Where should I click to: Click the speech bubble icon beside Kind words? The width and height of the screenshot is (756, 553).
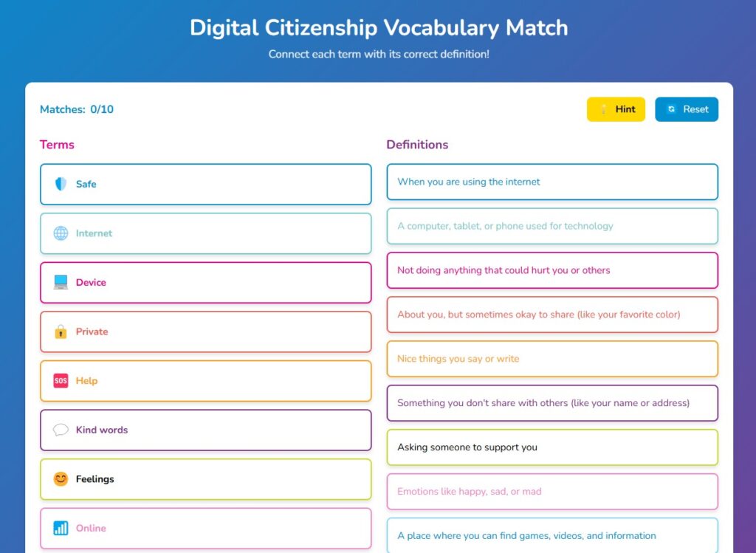[61, 430]
